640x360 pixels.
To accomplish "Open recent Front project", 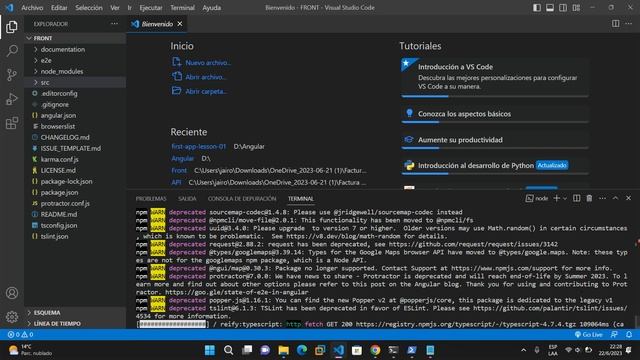I will tap(179, 170).
